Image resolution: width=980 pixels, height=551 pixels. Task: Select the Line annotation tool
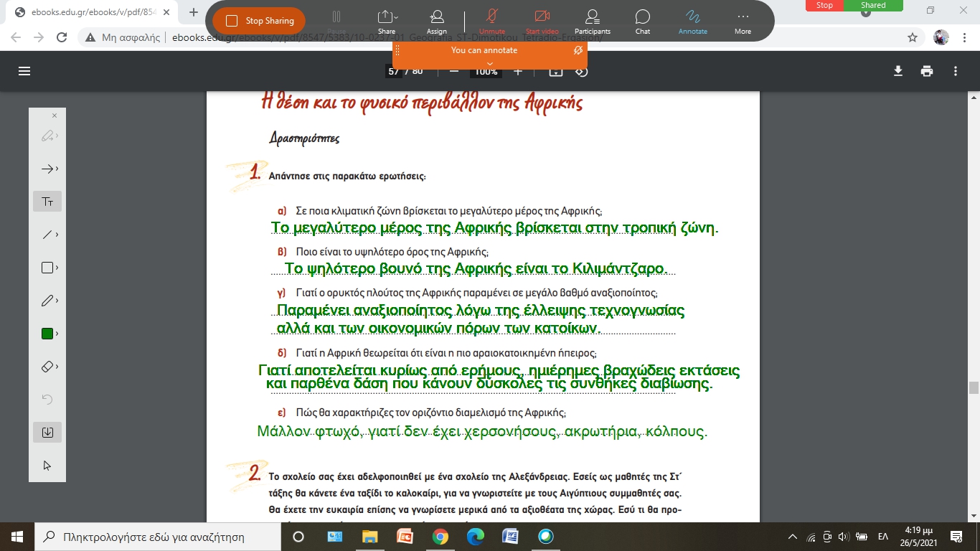pos(47,235)
